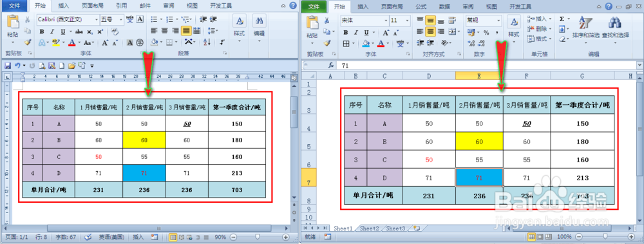
Task: Click Word 文件 button
Action: click(14, 6)
